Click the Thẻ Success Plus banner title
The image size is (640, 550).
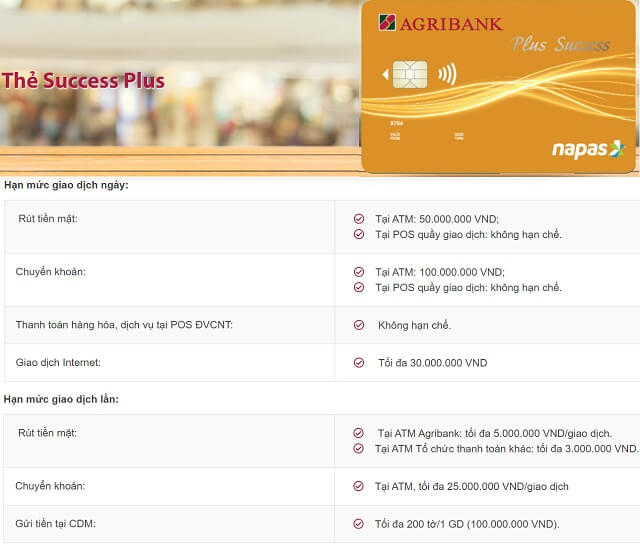[83, 80]
